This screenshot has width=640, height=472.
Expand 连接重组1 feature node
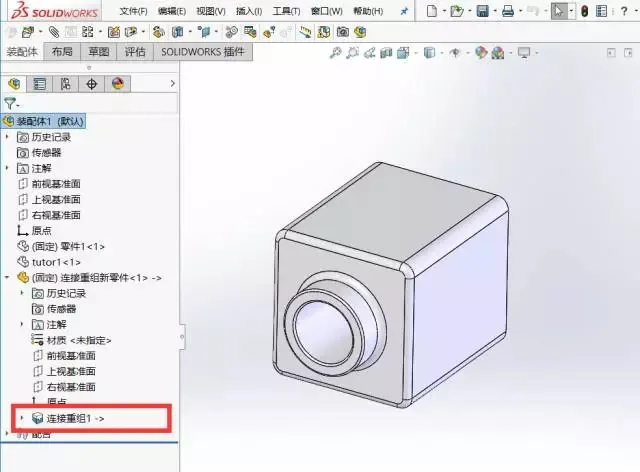(x=22, y=418)
